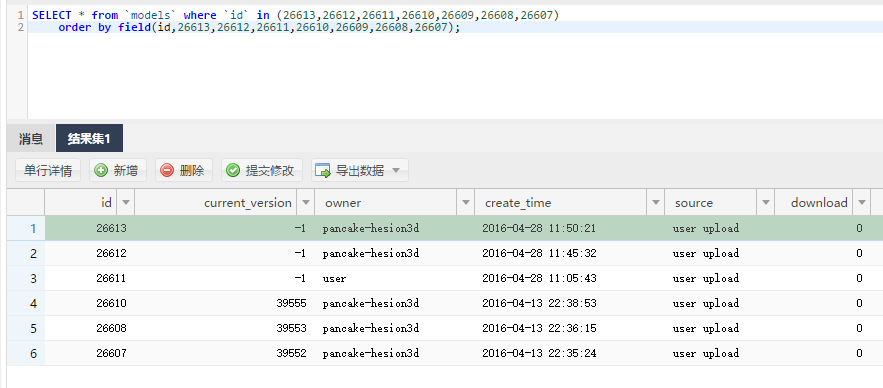Click the 新增 add row button
Screen dimensions: 883x388
118,171
